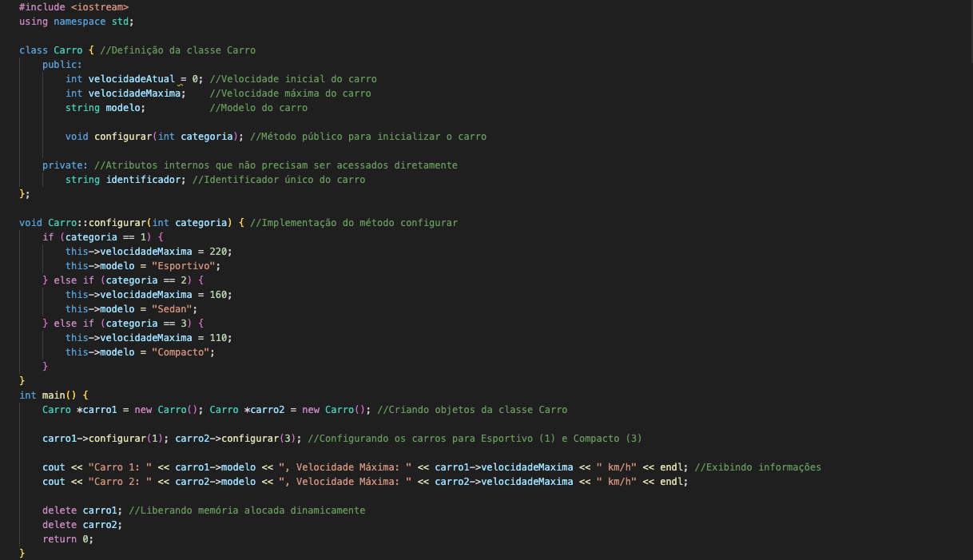The image size is (973, 560).
Task: Click the string literal "Esportivo"
Action: 183,266
